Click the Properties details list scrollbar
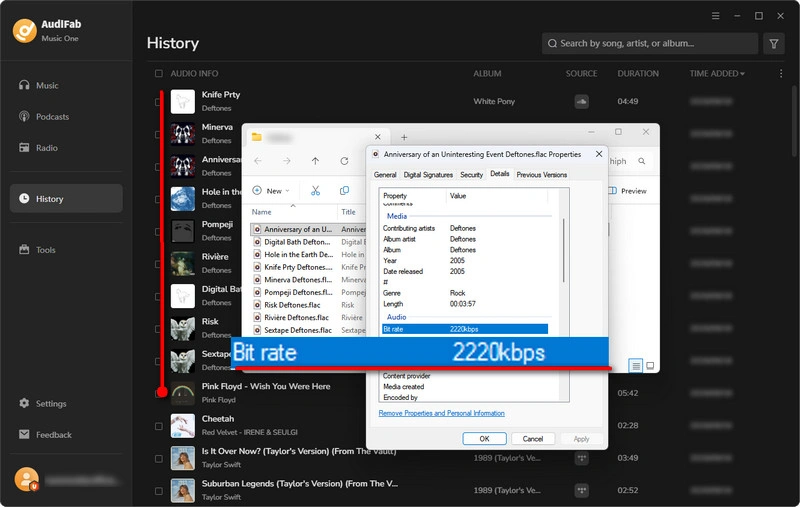Viewport: 800px width, 507px height. point(564,250)
